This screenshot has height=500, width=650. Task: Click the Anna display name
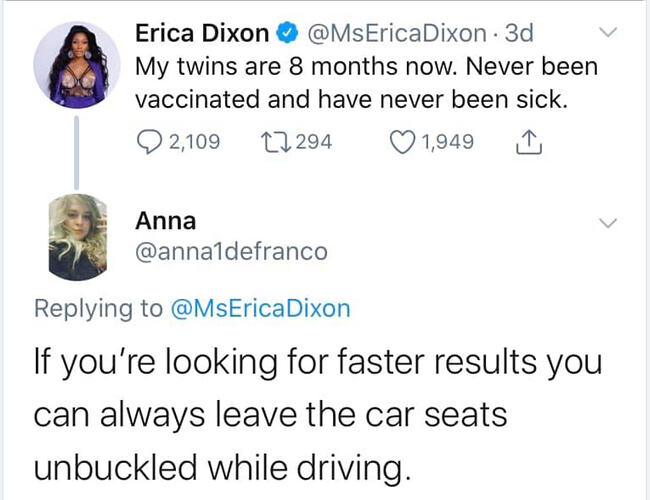165,220
